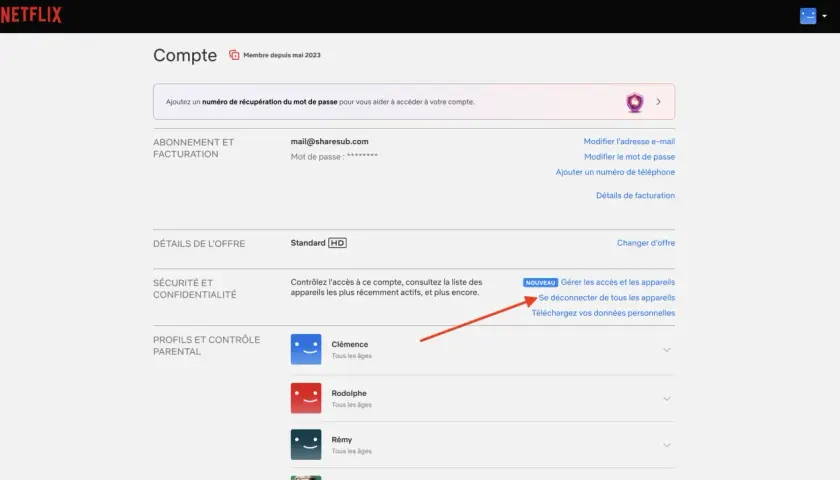840x480 pixels.
Task: Click SÉCURITÉ ET CONFIDENTIALITÉ section label
Action: click(194, 289)
